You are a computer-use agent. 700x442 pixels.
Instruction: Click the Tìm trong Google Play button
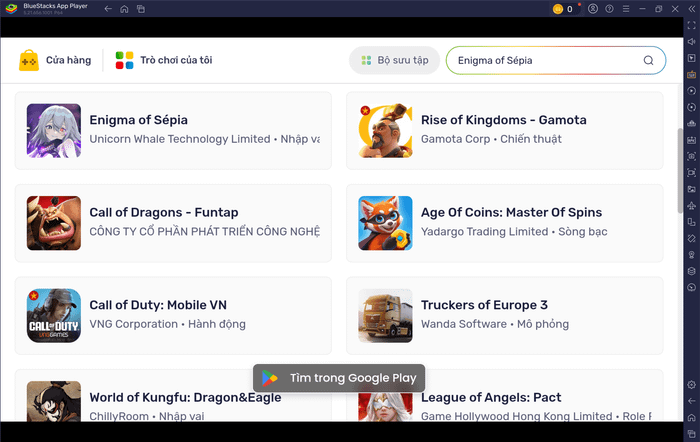[339, 378]
